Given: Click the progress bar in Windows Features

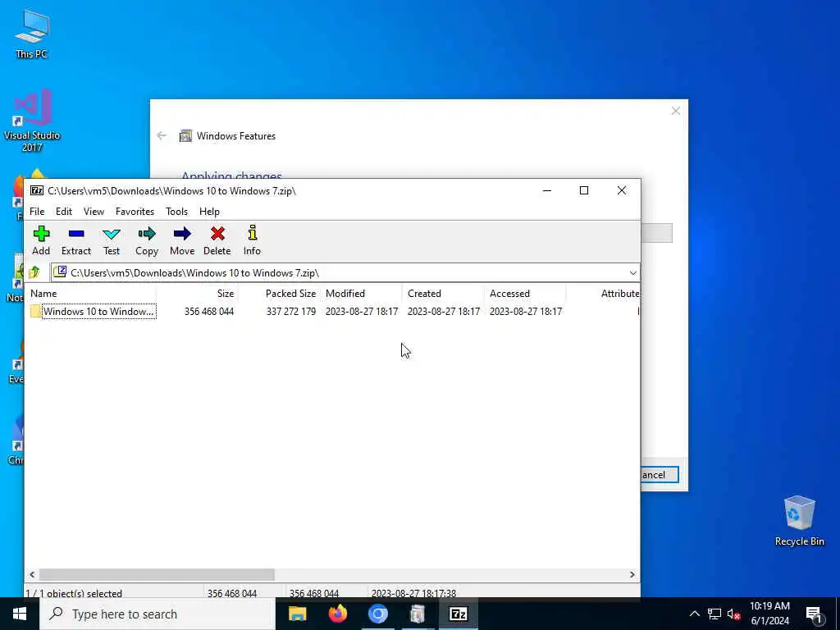Looking at the screenshot, I should (x=656, y=233).
